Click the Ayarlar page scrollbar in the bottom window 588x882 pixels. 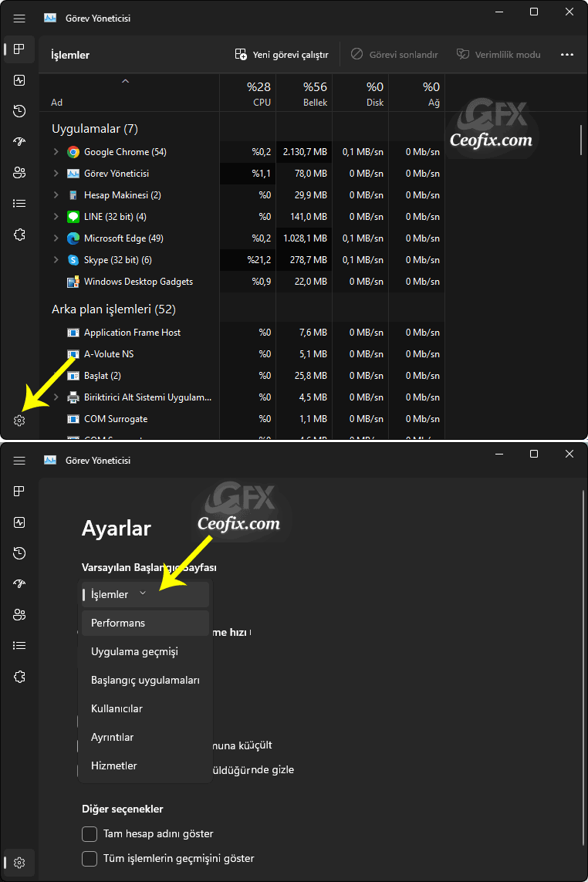point(583,667)
